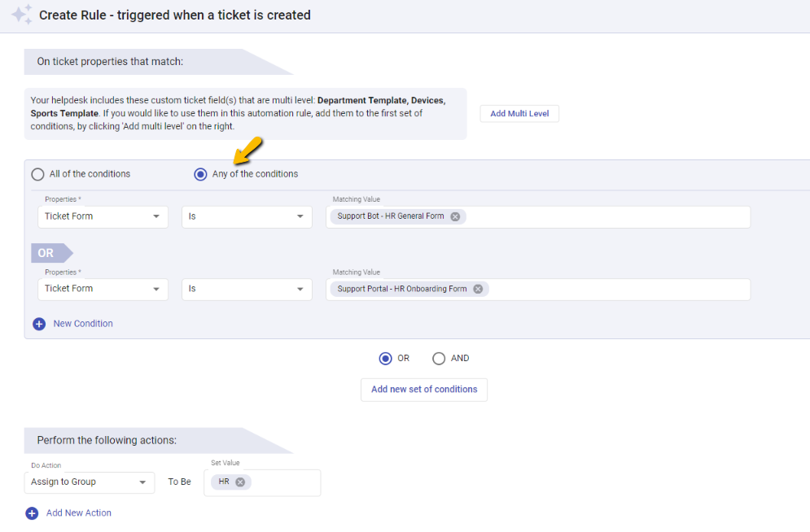
Task: Click Add new set of conditions button
Action: 424,390
